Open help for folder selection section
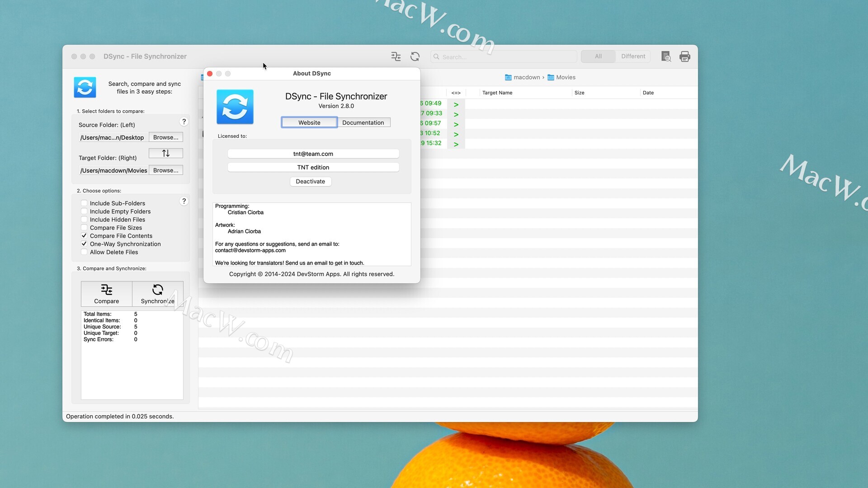This screenshot has height=488, width=868. tap(184, 122)
